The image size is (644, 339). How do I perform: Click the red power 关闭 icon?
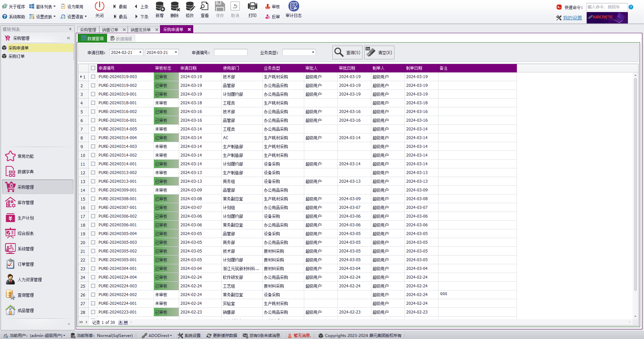[x=99, y=7]
